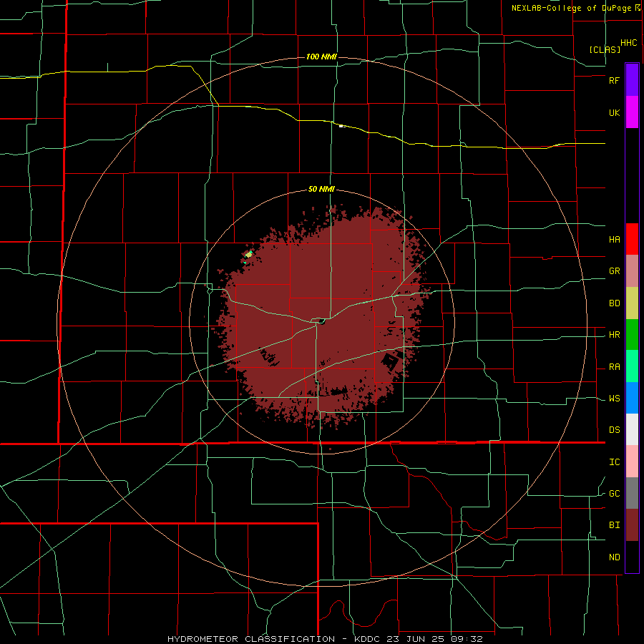Click the [CLAS] units label
Viewport: 644px width, 644px height.
[605, 49]
